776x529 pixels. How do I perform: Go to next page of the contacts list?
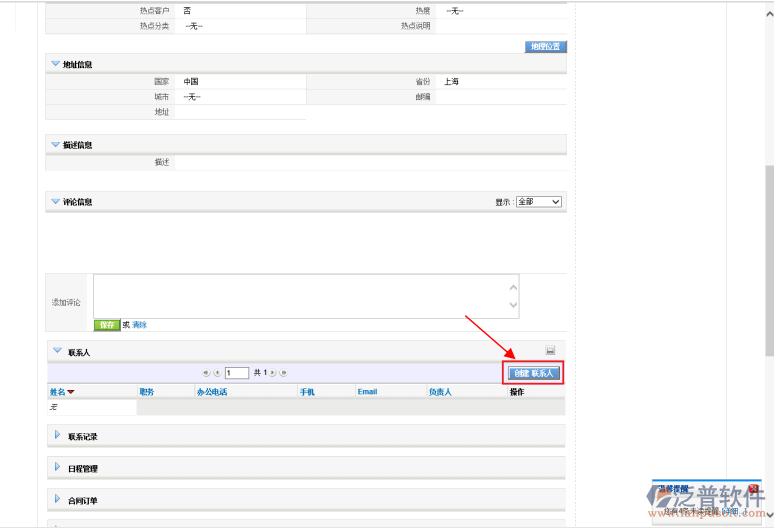pyautogui.click(x=273, y=373)
